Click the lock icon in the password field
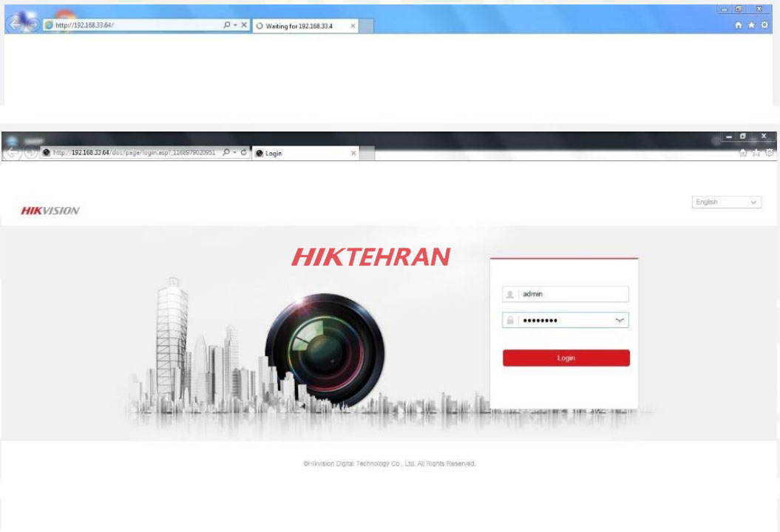 click(510, 321)
